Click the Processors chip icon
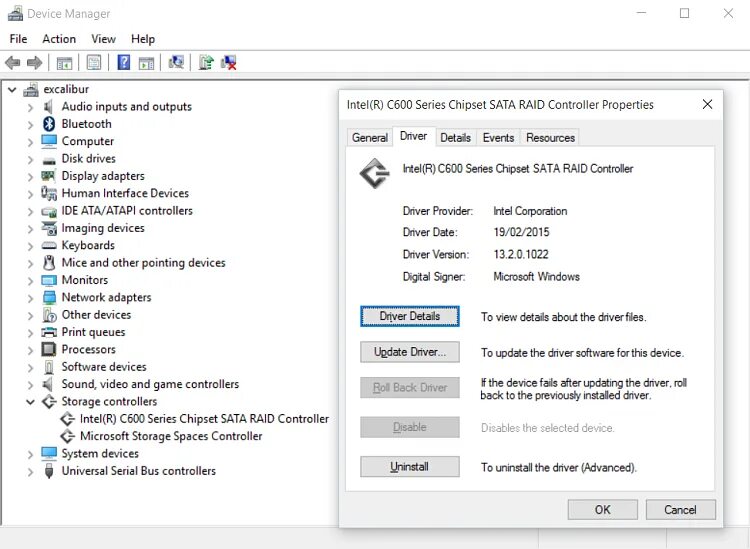Image resolution: width=750 pixels, height=549 pixels. coord(49,349)
